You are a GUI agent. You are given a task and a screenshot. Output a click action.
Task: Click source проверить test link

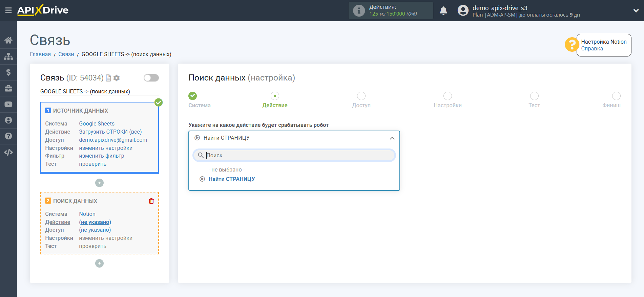click(92, 164)
